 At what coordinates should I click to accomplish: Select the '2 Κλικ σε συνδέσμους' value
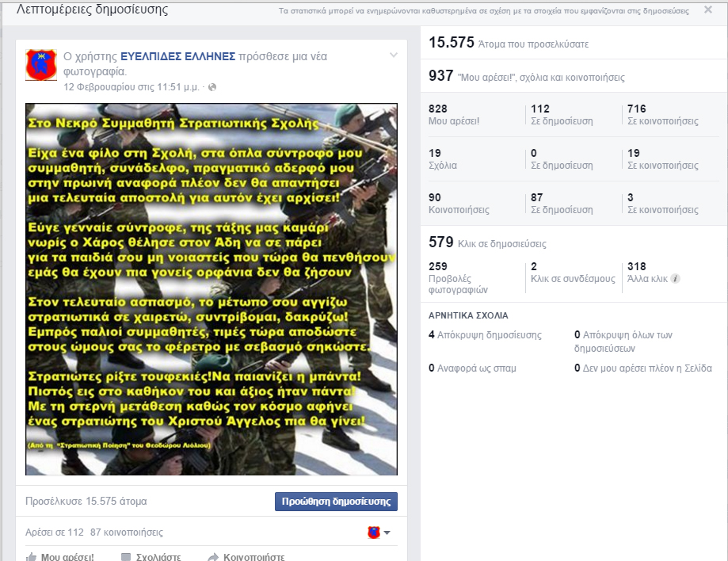click(573, 273)
